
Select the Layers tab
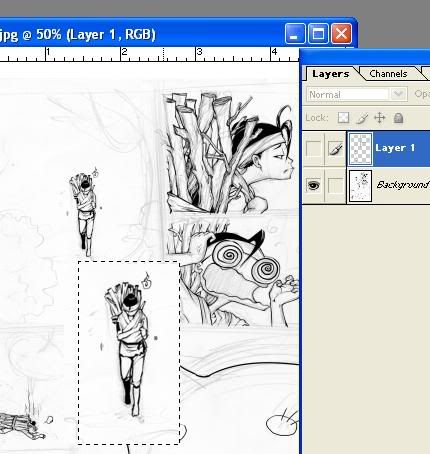pos(331,74)
